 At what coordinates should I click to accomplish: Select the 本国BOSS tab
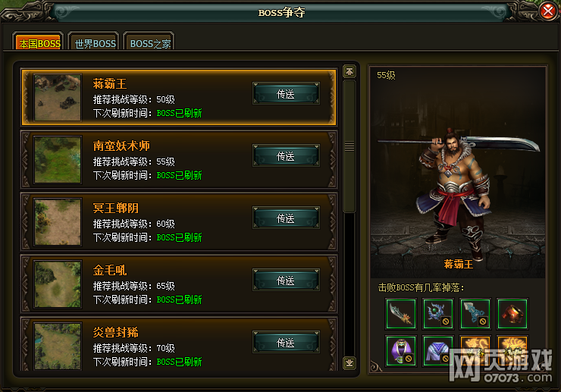pyautogui.click(x=39, y=43)
